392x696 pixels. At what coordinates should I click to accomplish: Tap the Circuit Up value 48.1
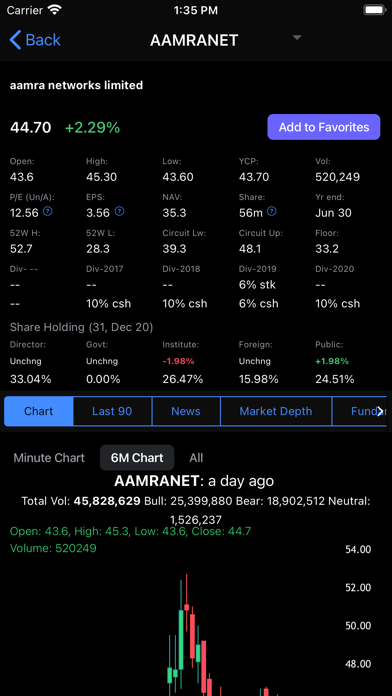[250, 249]
